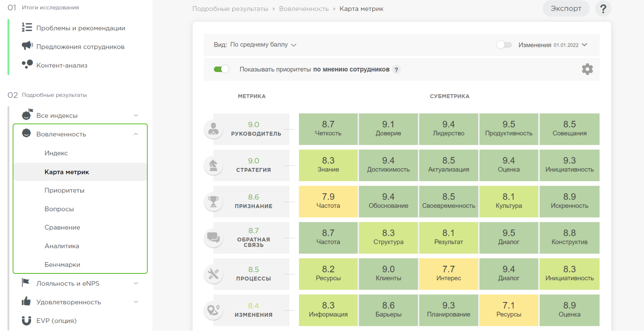This screenshot has height=331, width=644.
Task: Collapse the Вовлеченность section chevron
Action: [136, 134]
